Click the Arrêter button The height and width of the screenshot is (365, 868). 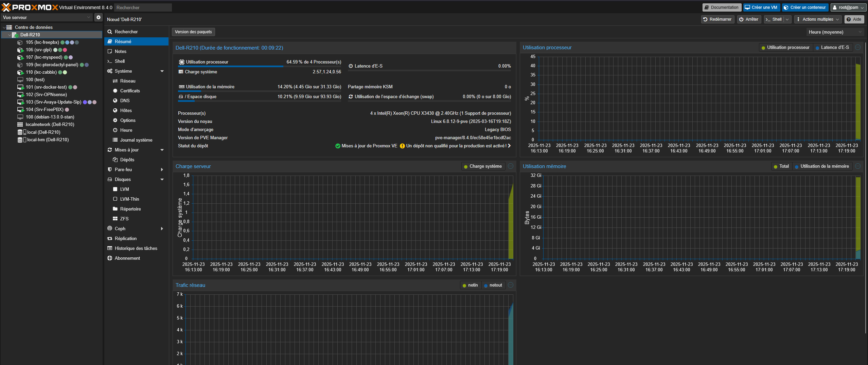tap(749, 19)
